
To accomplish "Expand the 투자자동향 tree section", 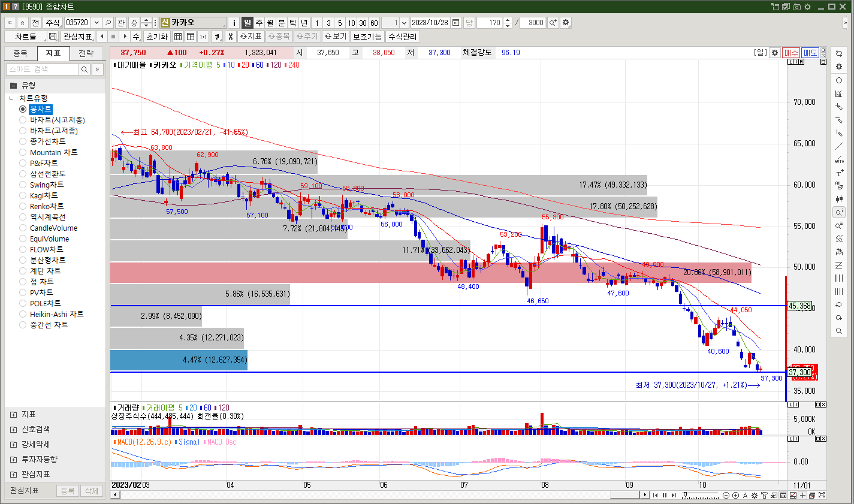I will coord(13,459).
